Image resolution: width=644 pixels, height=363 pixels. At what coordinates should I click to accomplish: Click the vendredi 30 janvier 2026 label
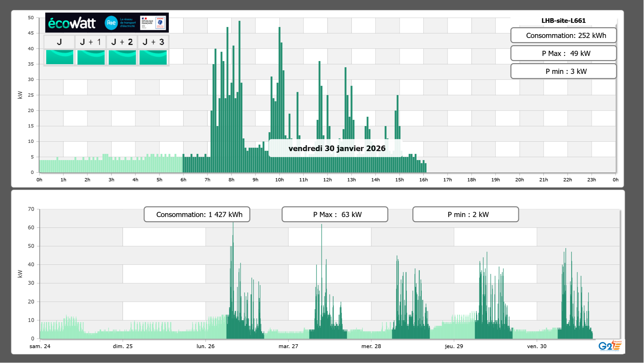pos(337,148)
